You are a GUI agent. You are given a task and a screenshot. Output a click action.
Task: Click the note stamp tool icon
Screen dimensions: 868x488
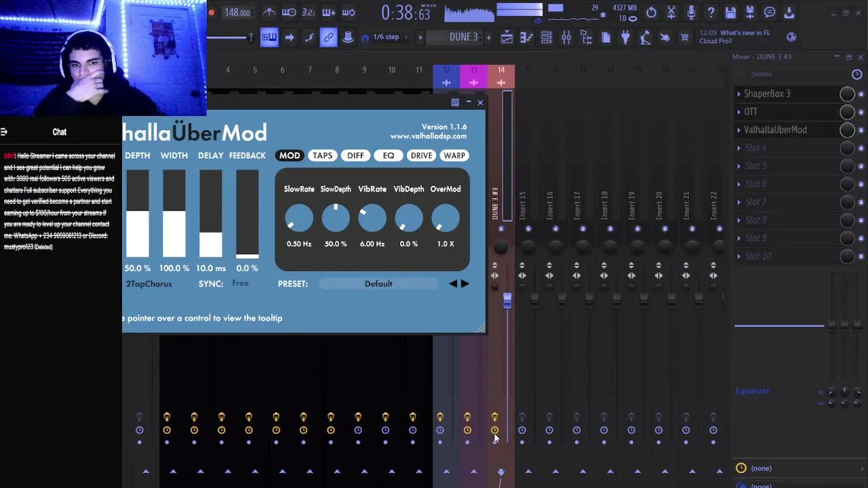coord(348,37)
